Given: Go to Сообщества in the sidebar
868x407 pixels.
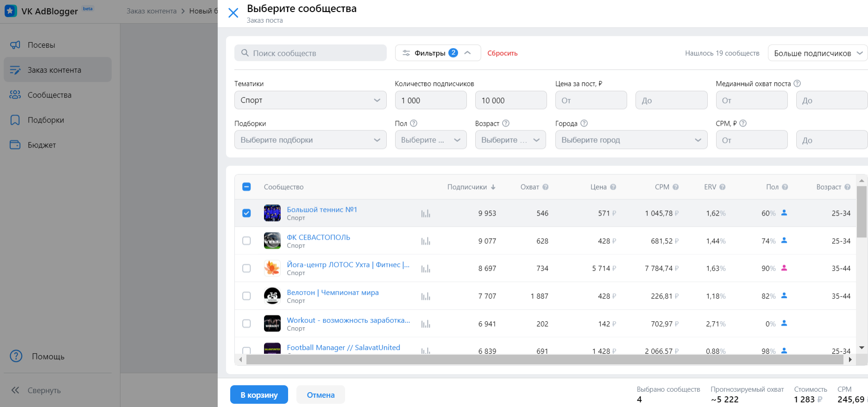Looking at the screenshot, I should click(x=49, y=95).
